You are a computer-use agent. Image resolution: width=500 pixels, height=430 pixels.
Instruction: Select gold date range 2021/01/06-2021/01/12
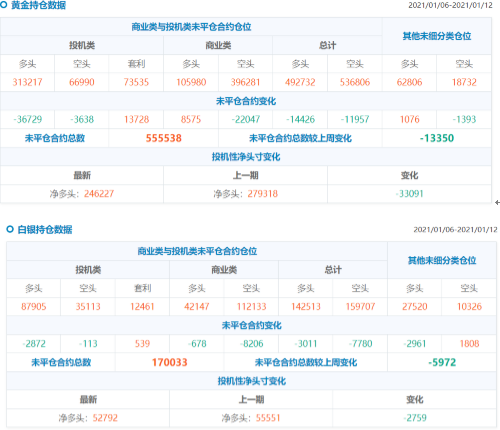(x=450, y=5)
